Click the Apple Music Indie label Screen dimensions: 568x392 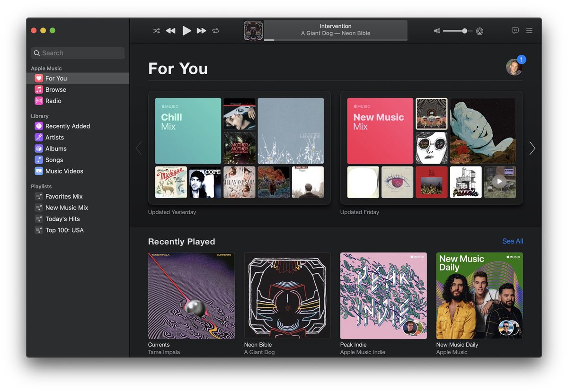(x=363, y=352)
